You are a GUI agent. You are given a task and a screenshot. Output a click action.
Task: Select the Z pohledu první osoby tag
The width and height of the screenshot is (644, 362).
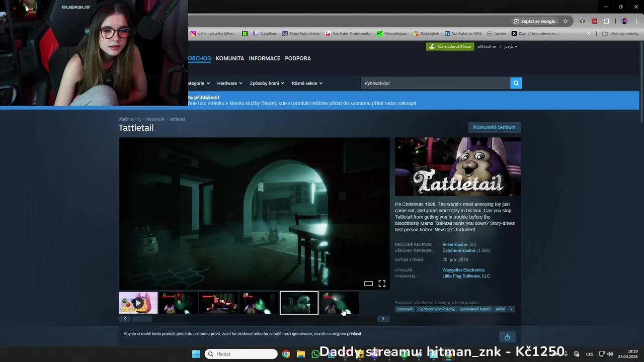point(436,309)
